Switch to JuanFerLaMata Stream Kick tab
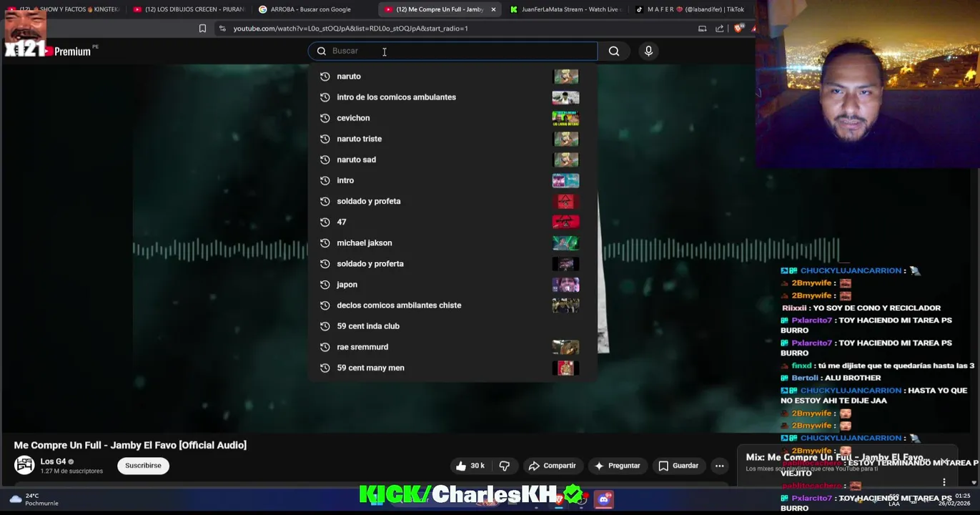The image size is (980, 515). point(565,9)
